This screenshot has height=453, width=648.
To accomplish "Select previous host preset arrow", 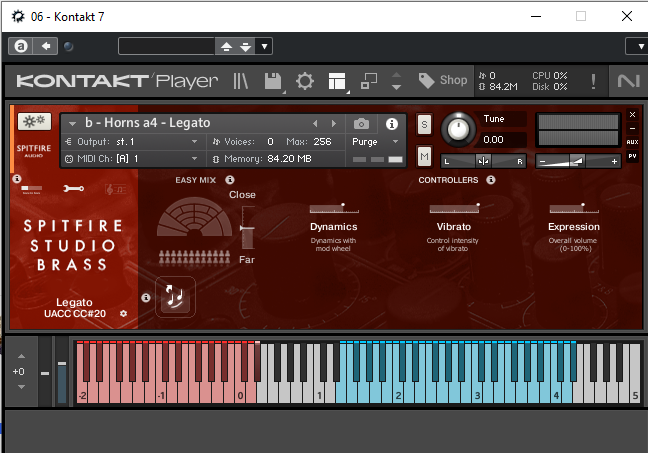I will (226, 46).
